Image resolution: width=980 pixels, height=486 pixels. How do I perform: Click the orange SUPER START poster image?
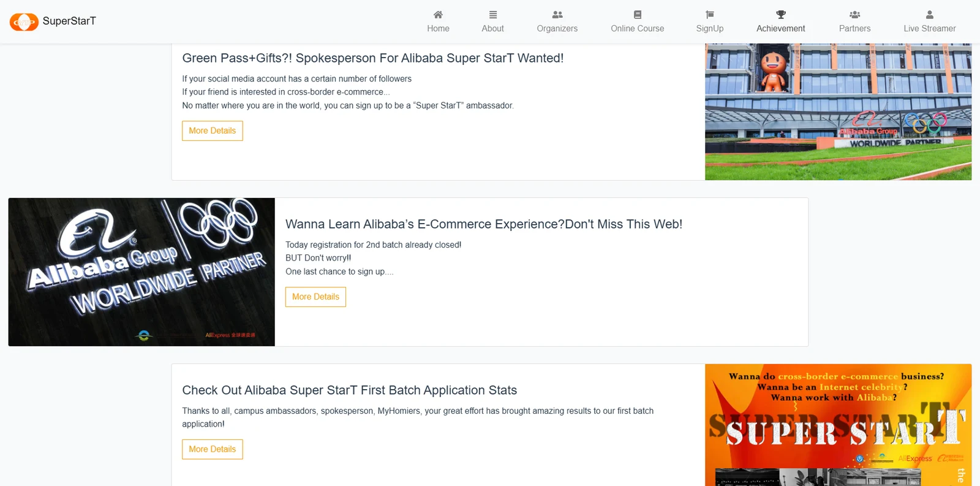coord(838,425)
